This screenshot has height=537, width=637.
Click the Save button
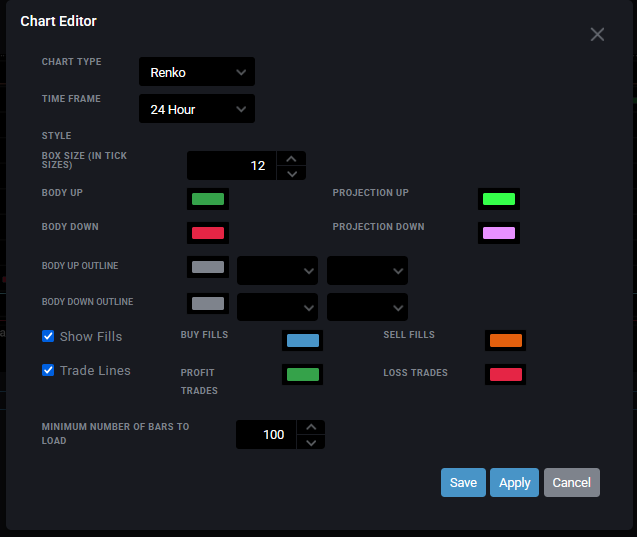[x=463, y=483]
